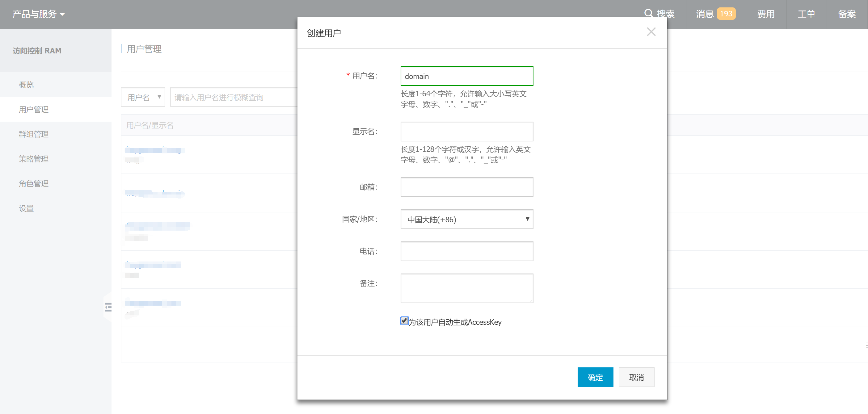Select 概览 in the sidebar

(26, 85)
